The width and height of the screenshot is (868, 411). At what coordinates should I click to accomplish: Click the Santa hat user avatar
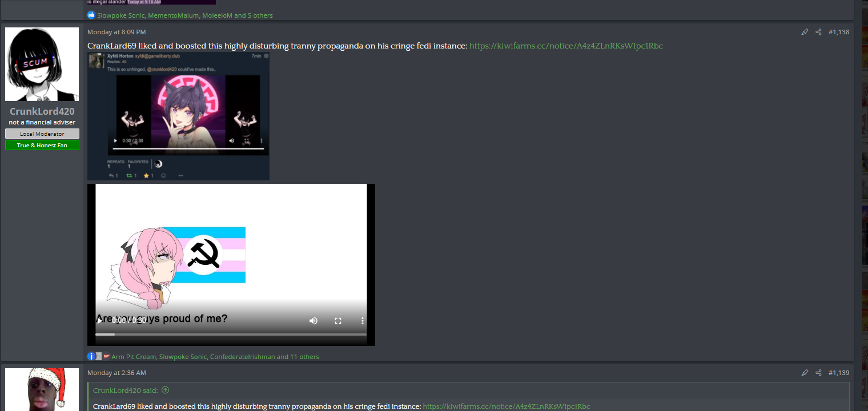point(42,389)
